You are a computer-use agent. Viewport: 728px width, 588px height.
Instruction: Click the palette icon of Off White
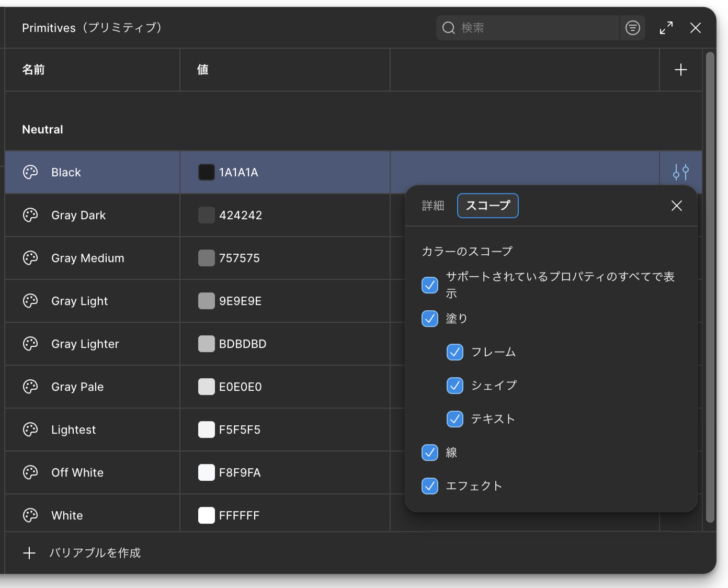point(30,472)
